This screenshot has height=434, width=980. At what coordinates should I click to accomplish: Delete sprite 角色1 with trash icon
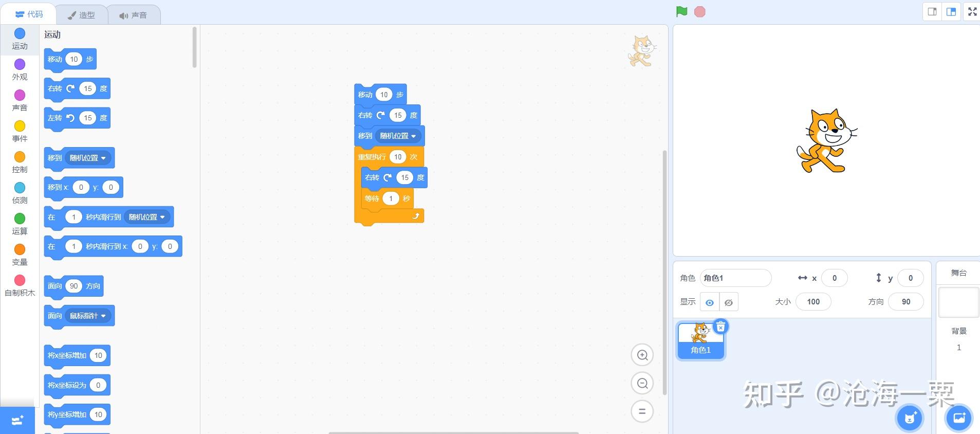click(720, 327)
